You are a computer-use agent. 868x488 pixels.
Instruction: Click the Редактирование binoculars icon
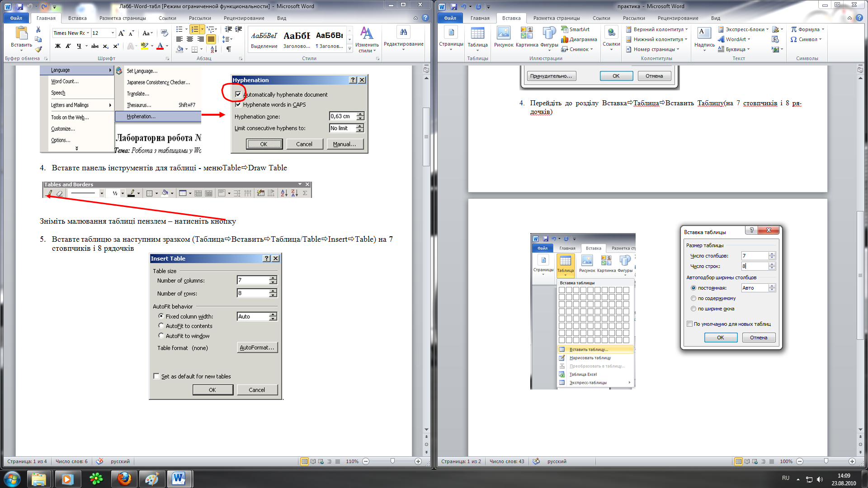tap(403, 32)
